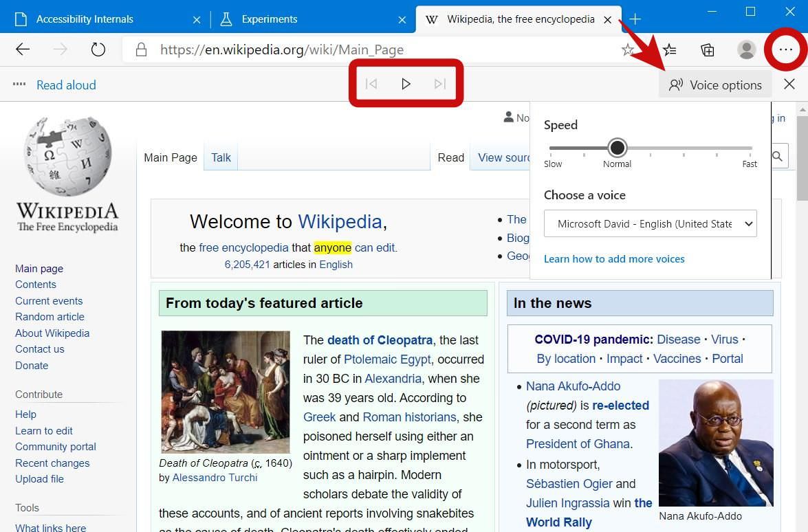The image size is (808, 532).
Task: Click the address bar URL
Action: (x=282, y=49)
